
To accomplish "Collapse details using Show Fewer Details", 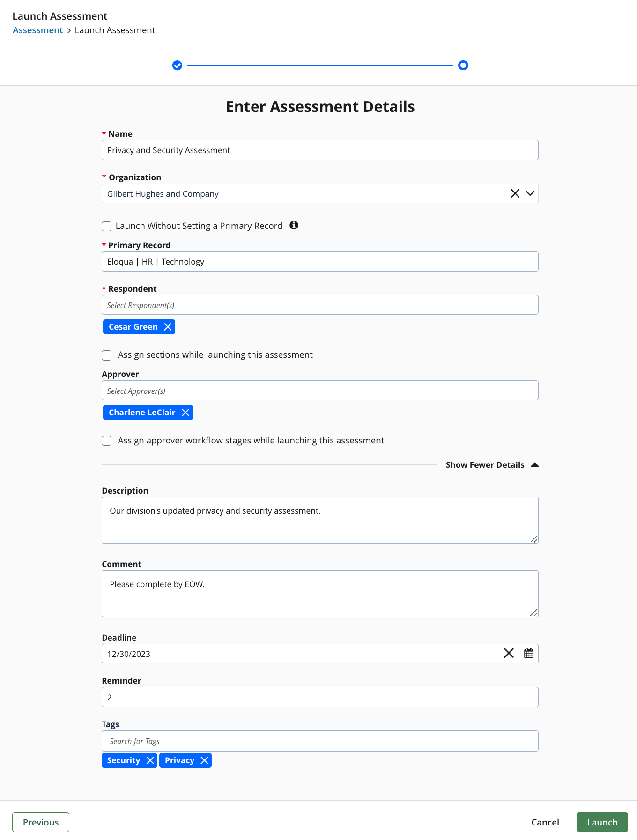I will (x=485, y=464).
